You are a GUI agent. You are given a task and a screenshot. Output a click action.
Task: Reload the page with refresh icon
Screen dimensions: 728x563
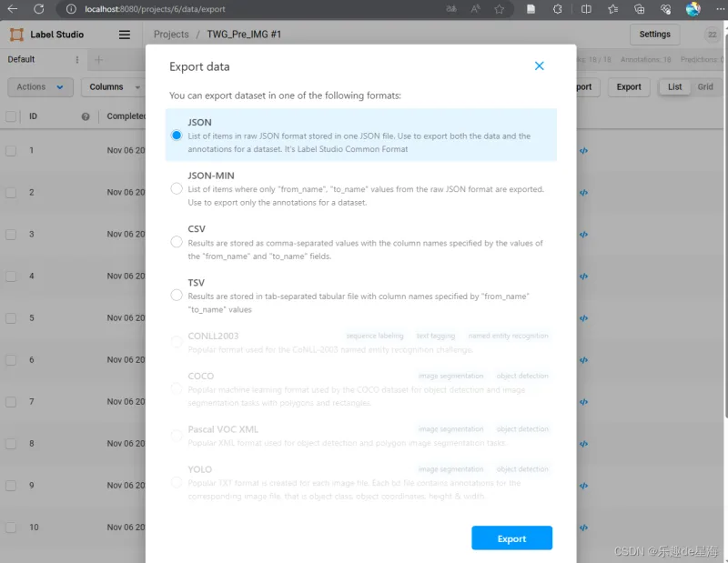[x=38, y=9]
